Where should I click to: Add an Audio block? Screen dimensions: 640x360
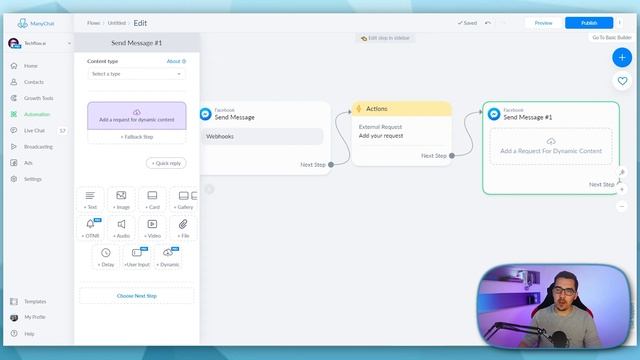click(x=121, y=228)
